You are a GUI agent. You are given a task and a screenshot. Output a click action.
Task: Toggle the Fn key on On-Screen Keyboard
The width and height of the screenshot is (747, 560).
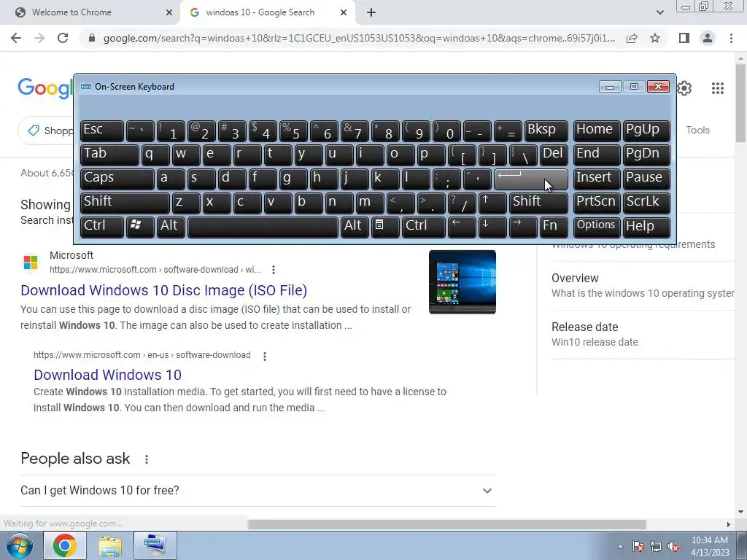[x=554, y=227]
